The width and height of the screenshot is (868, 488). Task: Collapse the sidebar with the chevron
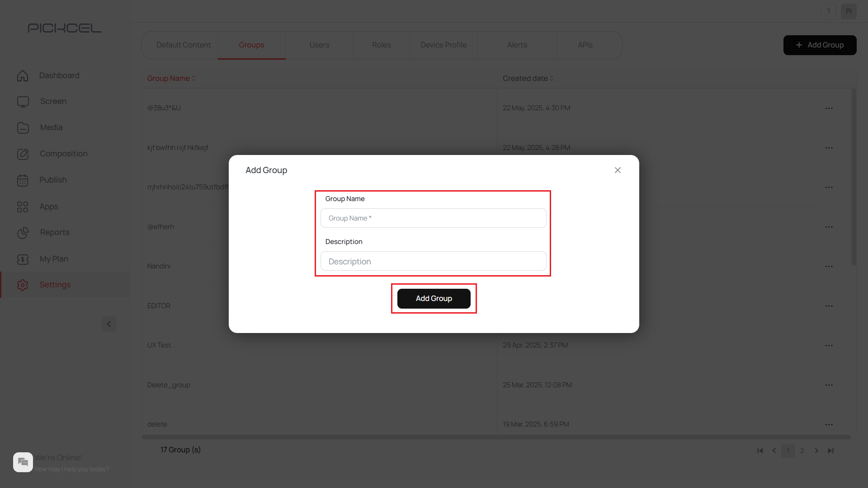(x=108, y=324)
